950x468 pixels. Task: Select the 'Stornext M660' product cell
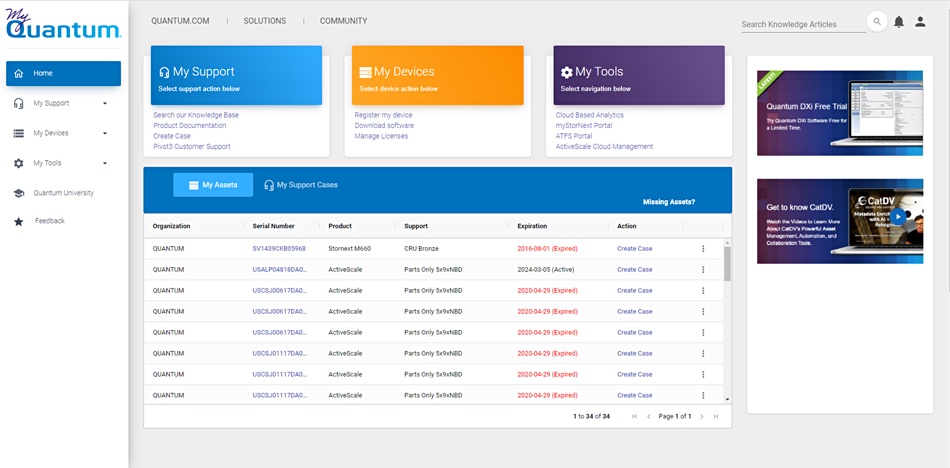(x=350, y=249)
